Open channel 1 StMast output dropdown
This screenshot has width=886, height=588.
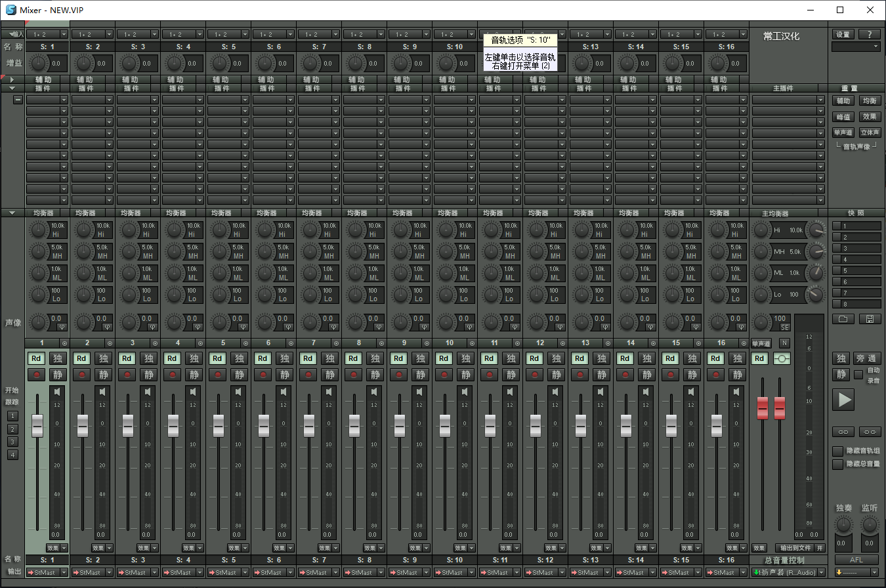pos(64,572)
